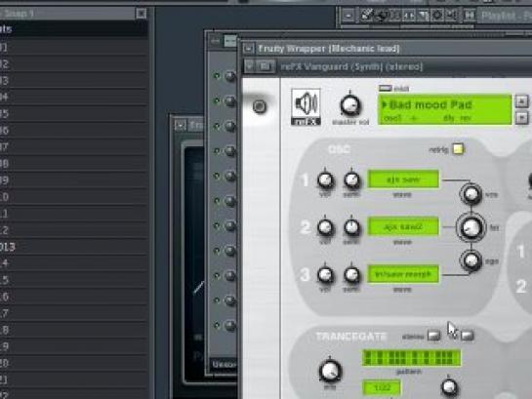
Task: Toggle the Trancegate on switch near the cursor
Action: pyautogui.click(x=467, y=336)
